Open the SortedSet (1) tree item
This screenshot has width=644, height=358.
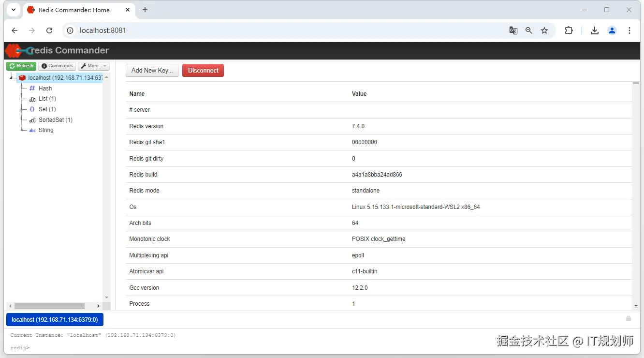[x=56, y=120]
